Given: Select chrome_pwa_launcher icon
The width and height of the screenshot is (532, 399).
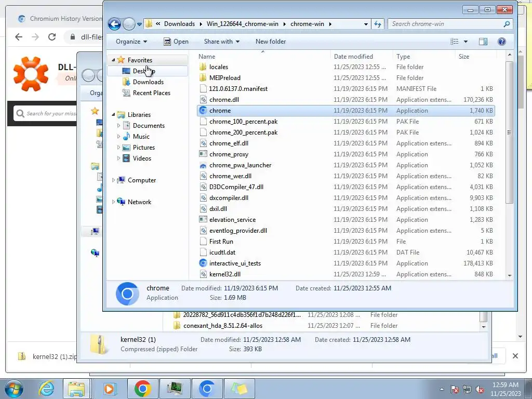Looking at the screenshot, I should click(203, 165).
